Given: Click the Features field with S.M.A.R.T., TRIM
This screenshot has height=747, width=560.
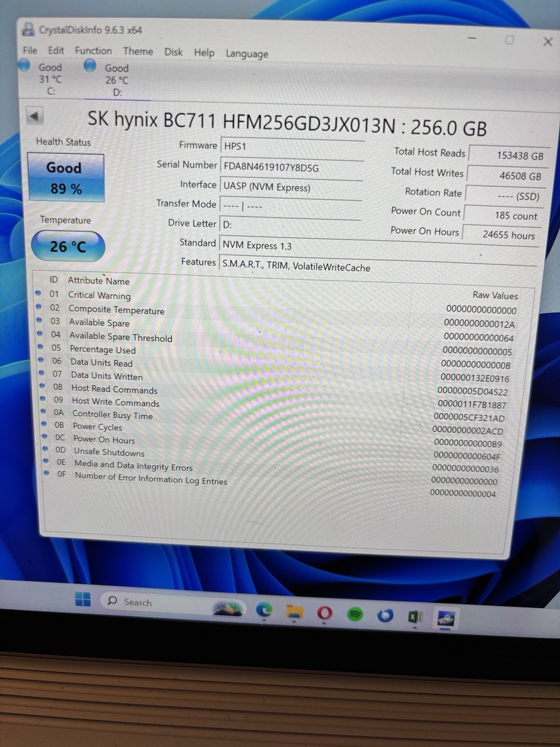Looking at the screenshot, I should [x=378, y=268].
